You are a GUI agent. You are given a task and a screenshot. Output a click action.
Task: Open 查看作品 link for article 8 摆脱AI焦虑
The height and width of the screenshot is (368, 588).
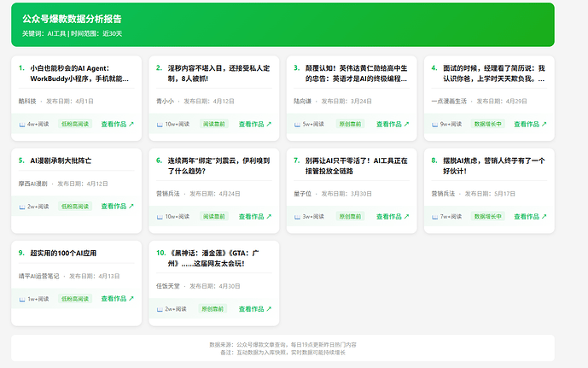(530, 217)
